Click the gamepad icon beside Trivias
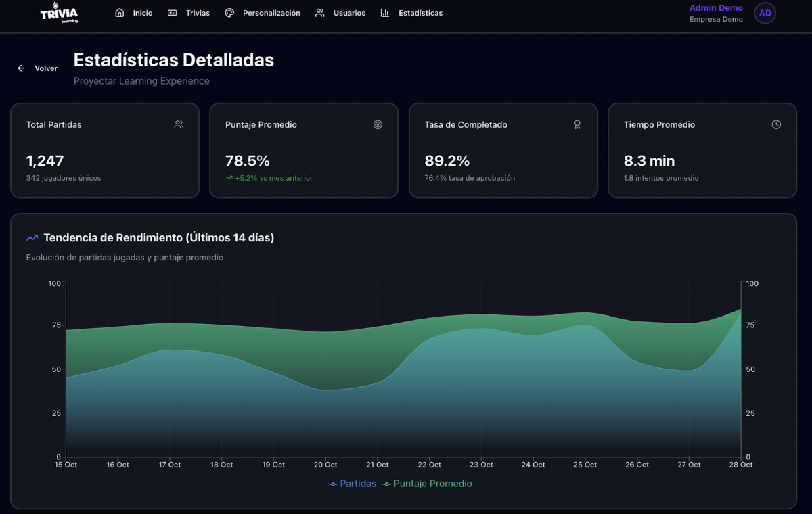The width and height of the screenshot is (812, 514). coord(173,13)
